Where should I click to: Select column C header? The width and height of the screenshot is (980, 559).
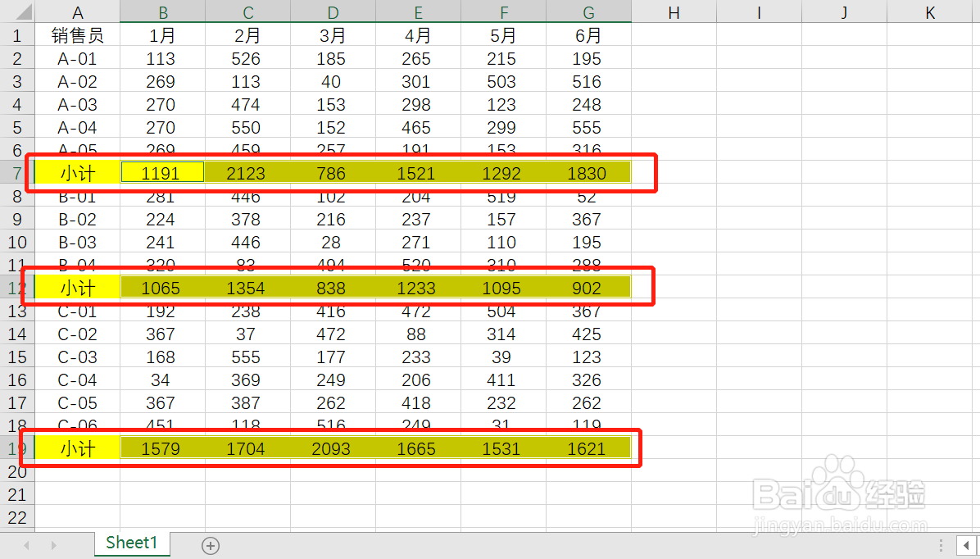(248, 12)
